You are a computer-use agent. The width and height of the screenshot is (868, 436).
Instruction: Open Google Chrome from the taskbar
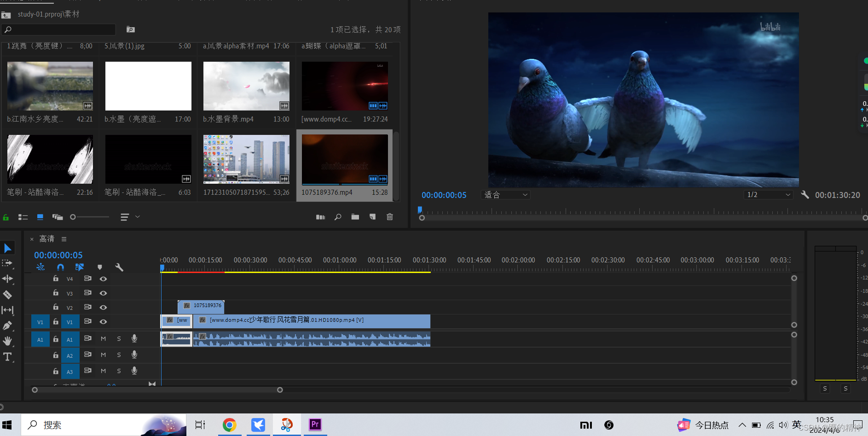(x=229, y=424)
